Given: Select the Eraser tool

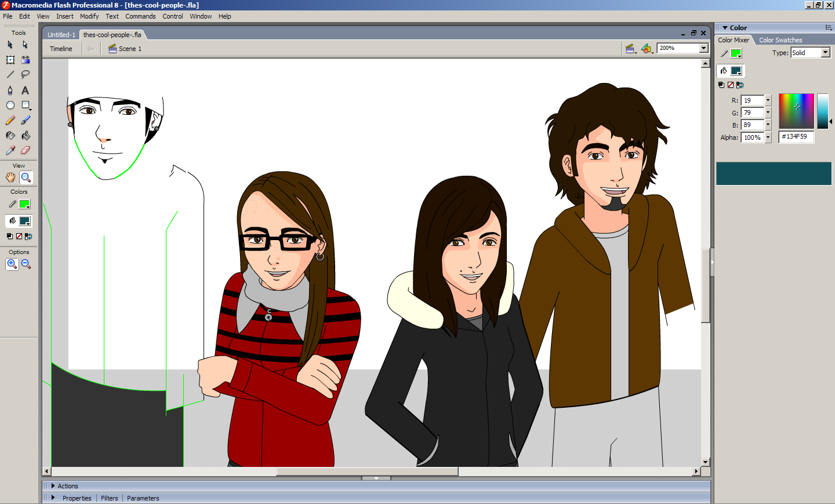Looking at the screenshot, I should (25, 150).
